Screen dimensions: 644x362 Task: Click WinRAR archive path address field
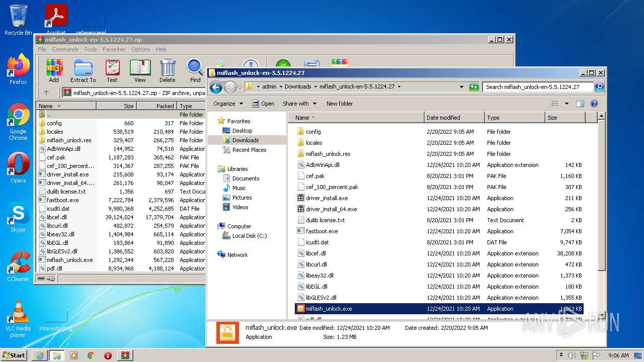pyautogui.click(x=134, y=93)
